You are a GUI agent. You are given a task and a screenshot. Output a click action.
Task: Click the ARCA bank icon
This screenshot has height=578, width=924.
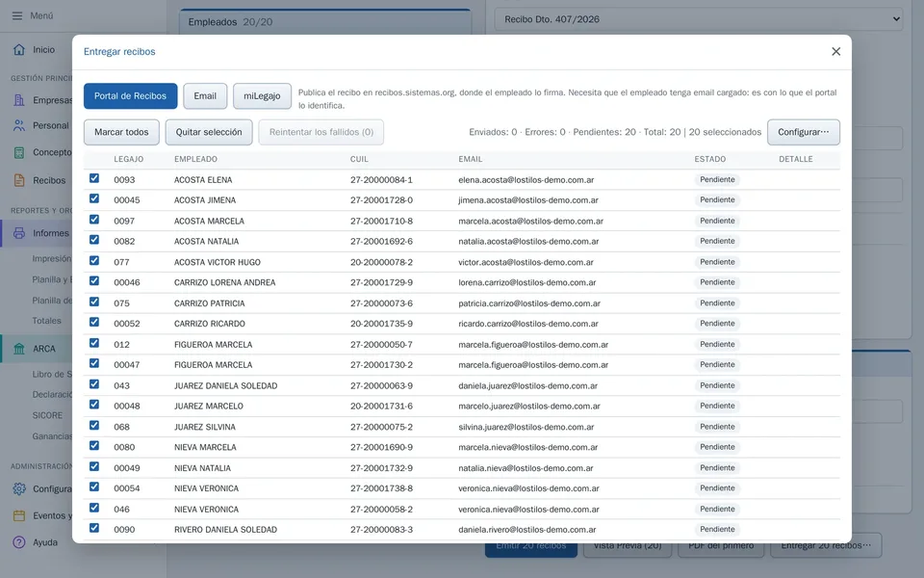[19, 349]
